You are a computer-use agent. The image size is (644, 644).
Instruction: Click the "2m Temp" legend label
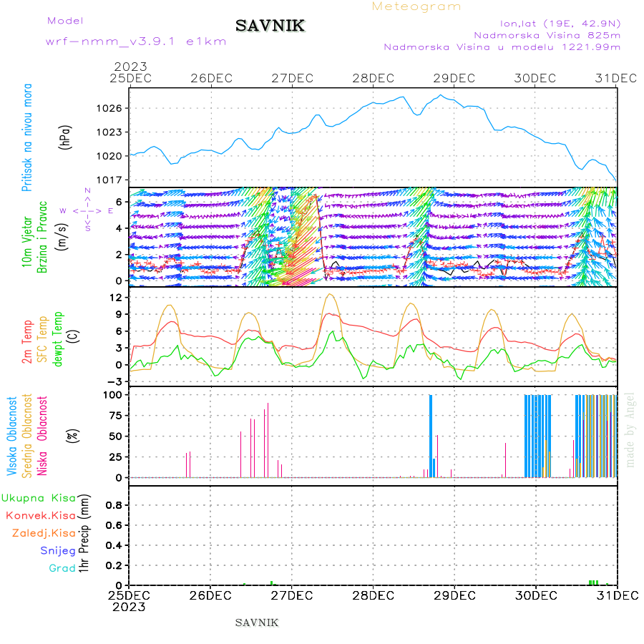click(27, 342)
